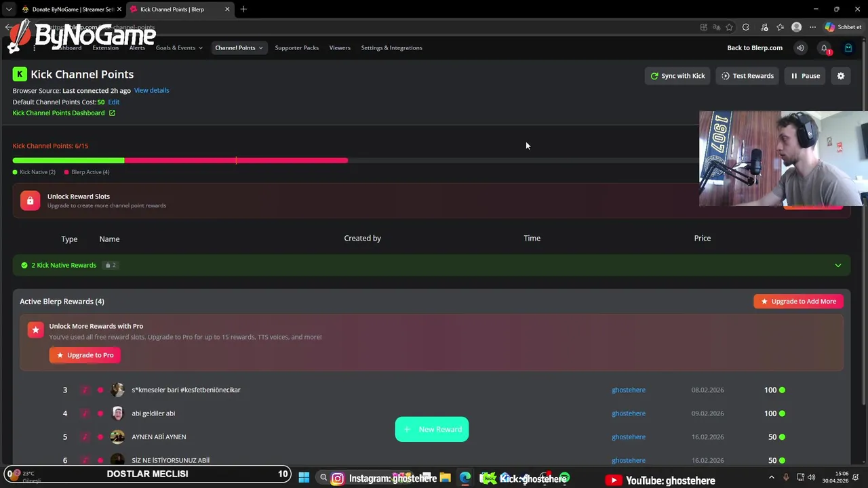The height and width of the screenshot is (488, 868).
Task: Open the Blerp settings gear icon
Action: click(x=841, y=76)
